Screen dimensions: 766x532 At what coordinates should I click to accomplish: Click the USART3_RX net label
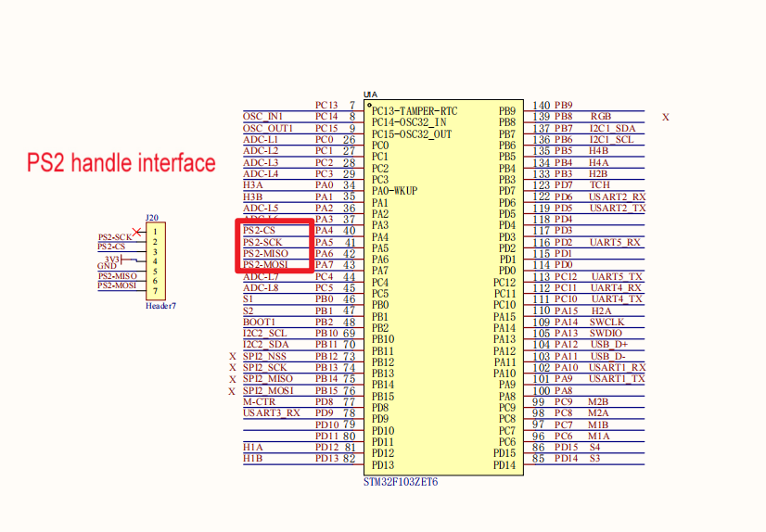click(271, 413)
